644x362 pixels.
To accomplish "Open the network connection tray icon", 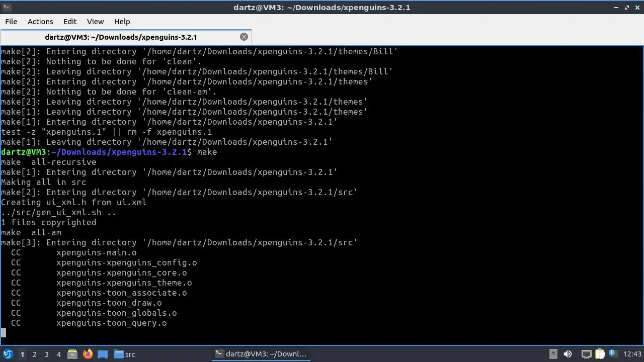I will click(586, 354).
